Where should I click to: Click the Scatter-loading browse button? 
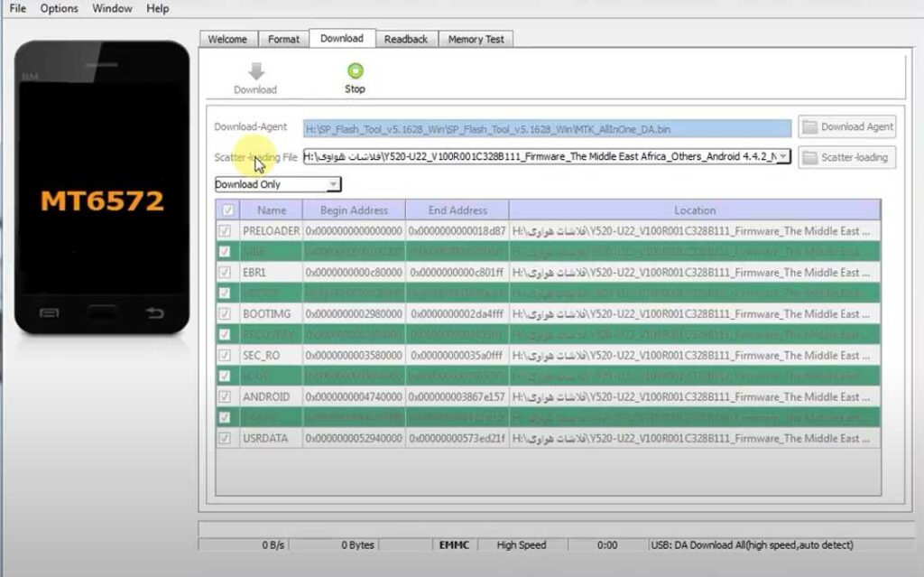point(847,157)
